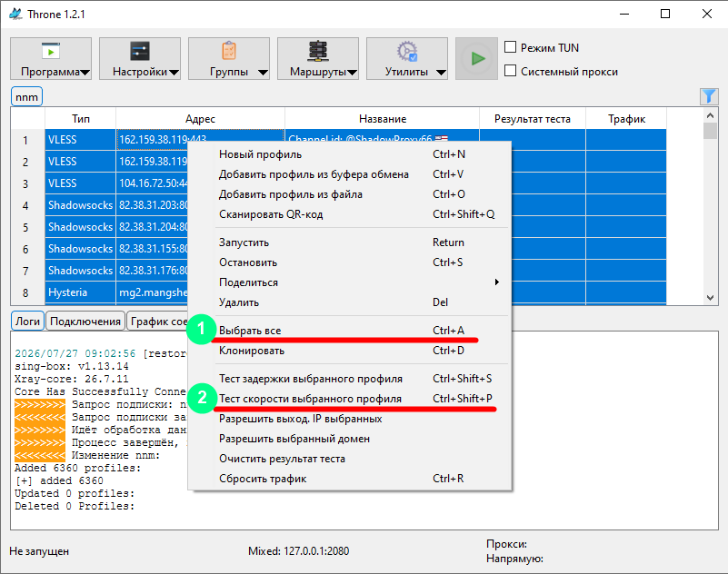Choose Удалить in context menu
The image size is (728, 574).
pos(349,302)
